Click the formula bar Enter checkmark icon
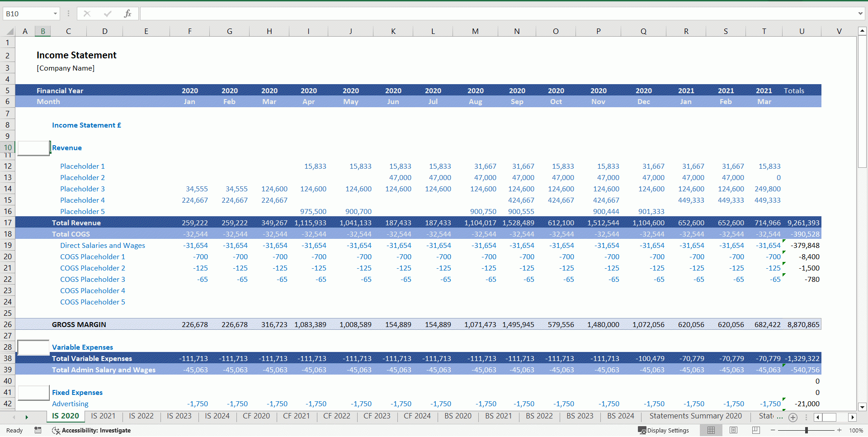 pos(107,14)
